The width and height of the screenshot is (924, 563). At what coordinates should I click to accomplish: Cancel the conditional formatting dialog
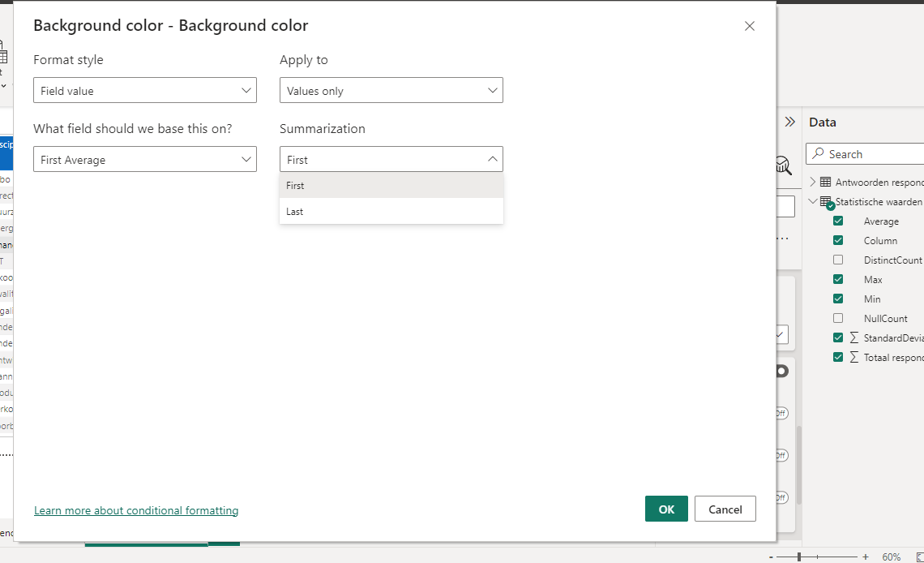pyautogui.click(x=725, y=509)
